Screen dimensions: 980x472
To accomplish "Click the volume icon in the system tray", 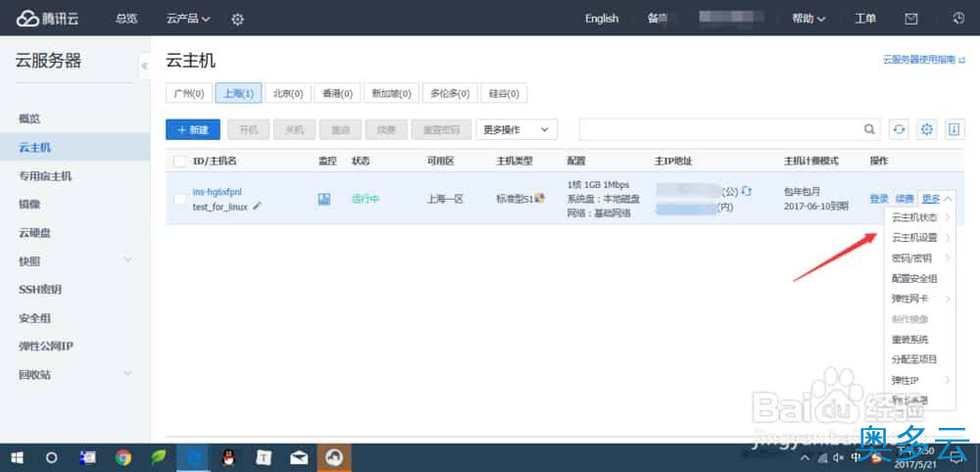I will point(838,458).
